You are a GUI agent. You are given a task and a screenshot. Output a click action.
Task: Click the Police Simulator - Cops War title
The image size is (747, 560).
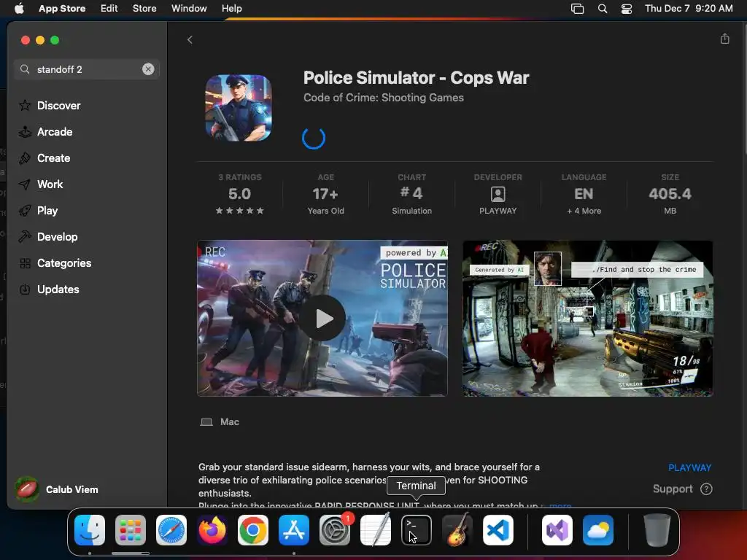click(417, 78)
